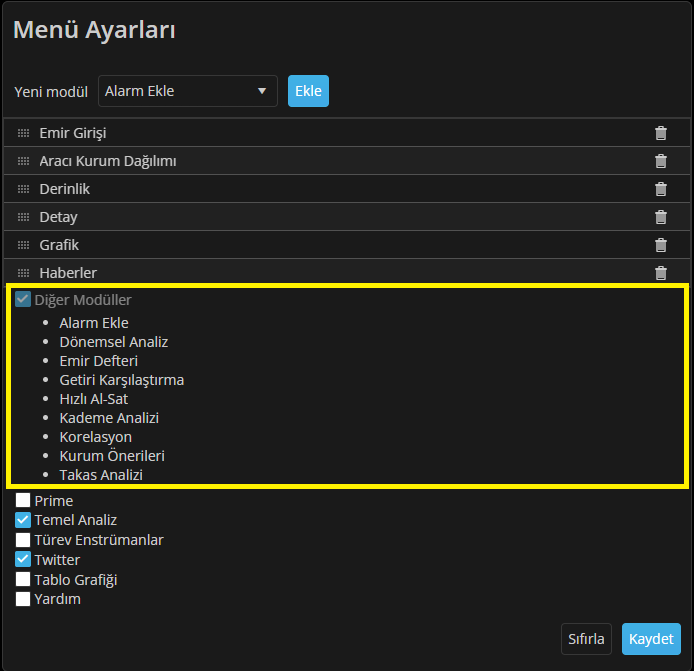Click the Derinlik row label
The height and width of the screenshot is (671, 694).
tap(65, 189)
